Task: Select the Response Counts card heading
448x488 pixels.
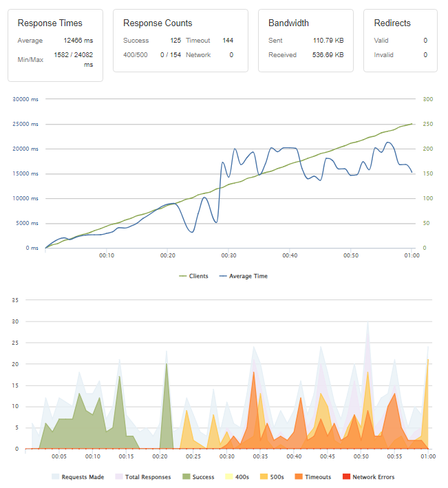Action: click(x=158, y=23)
